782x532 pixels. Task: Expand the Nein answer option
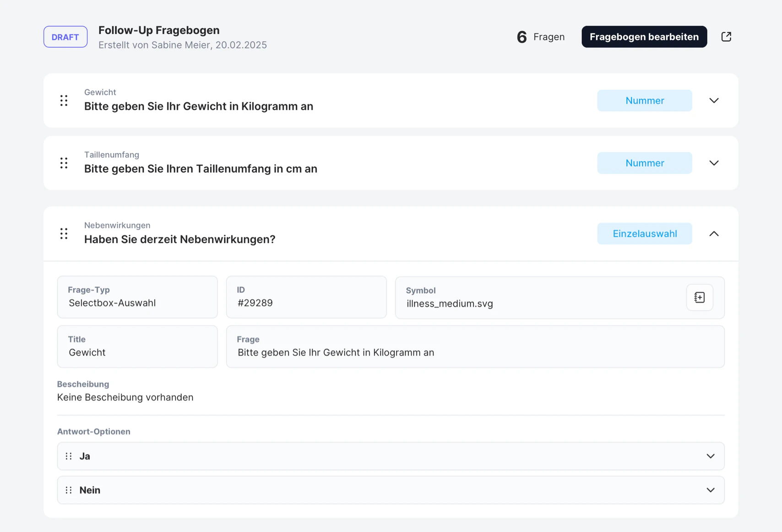click(710, 490)
